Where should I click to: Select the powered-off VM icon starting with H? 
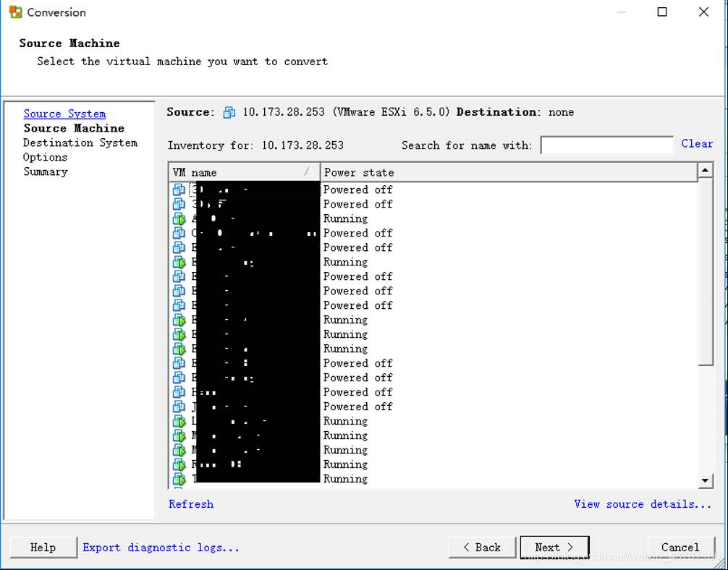click(179, 392)
